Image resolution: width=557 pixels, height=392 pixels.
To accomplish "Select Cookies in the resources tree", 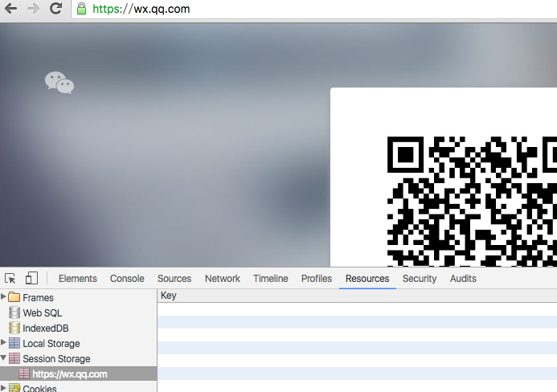I will [39, 389].
